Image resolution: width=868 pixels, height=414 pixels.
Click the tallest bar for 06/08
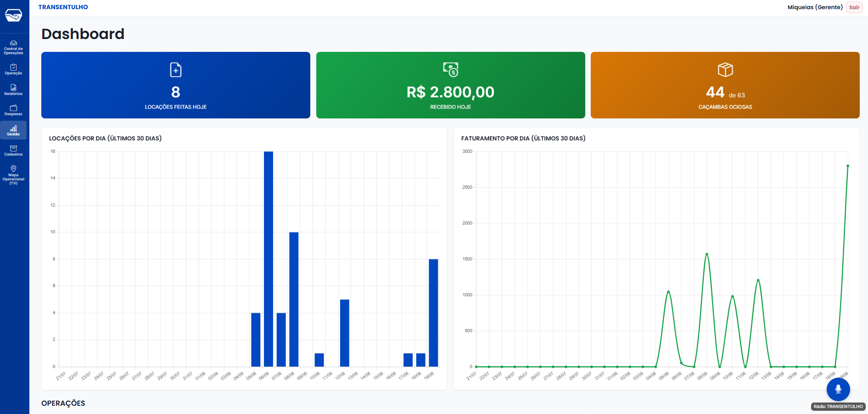[x=269, y=259]
